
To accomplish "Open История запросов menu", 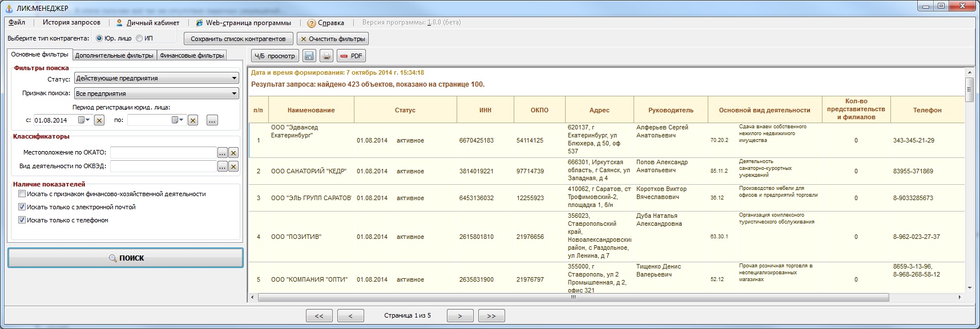I will [x=71, y=23].
